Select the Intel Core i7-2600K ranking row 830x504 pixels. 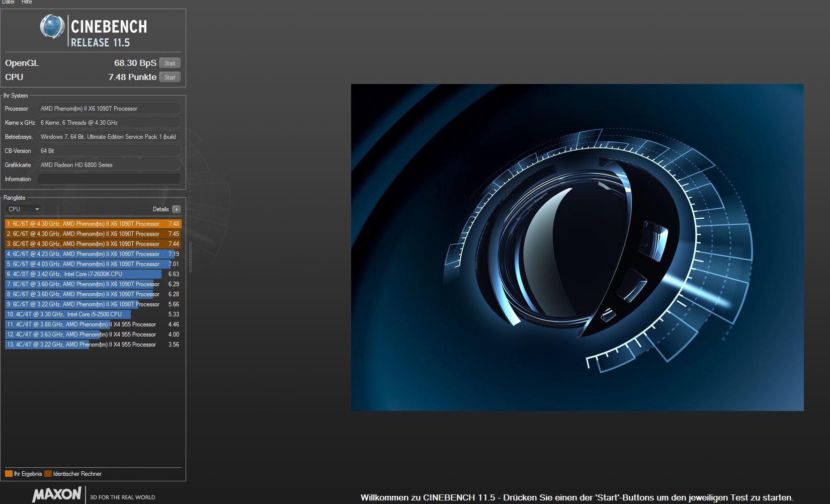pyautogui.click(x=93, y=274)
